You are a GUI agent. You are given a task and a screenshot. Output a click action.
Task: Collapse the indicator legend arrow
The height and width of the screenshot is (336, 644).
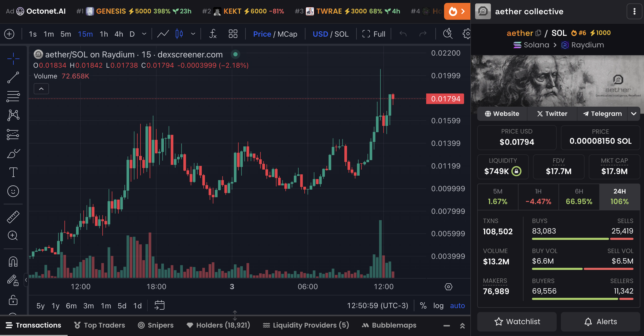[41, 89]
